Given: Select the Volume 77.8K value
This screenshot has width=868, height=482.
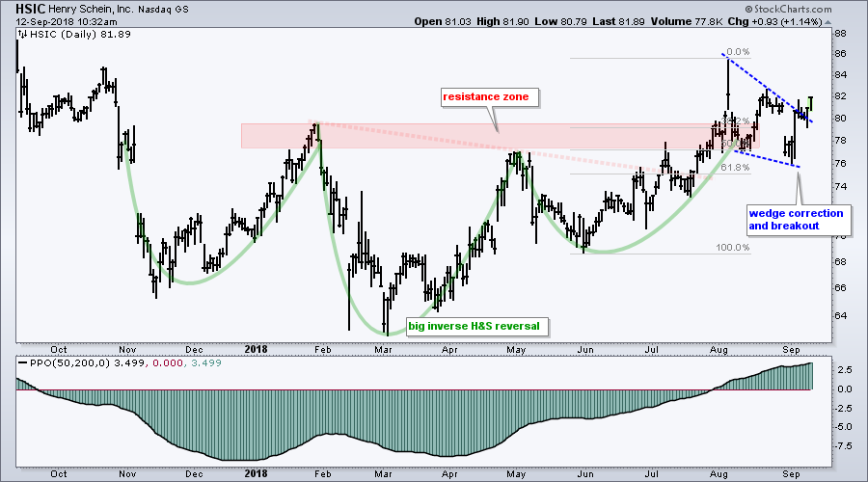Looking at the screenshot, I should click(x=687, y=22).
